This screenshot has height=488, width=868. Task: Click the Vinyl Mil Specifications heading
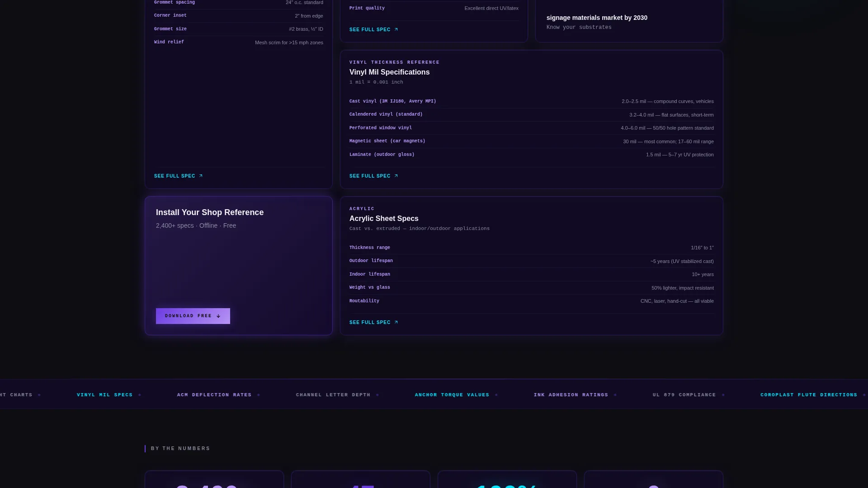389,72
